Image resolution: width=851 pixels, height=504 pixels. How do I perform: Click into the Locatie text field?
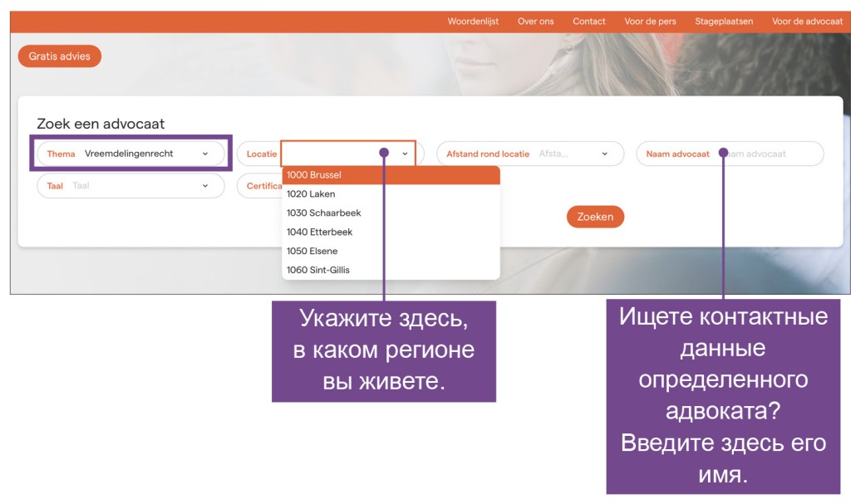pos(332,154)
